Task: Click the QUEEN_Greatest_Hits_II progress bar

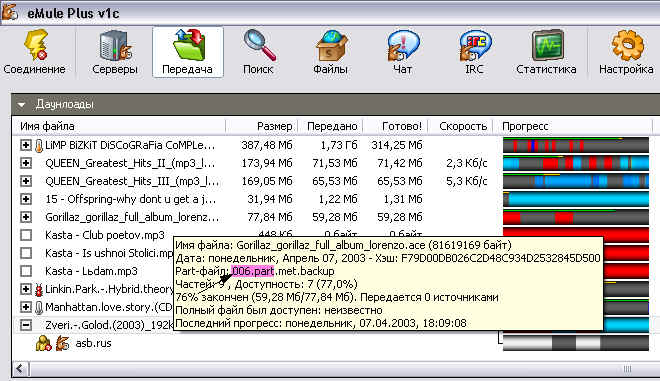Action: point(576,163)
